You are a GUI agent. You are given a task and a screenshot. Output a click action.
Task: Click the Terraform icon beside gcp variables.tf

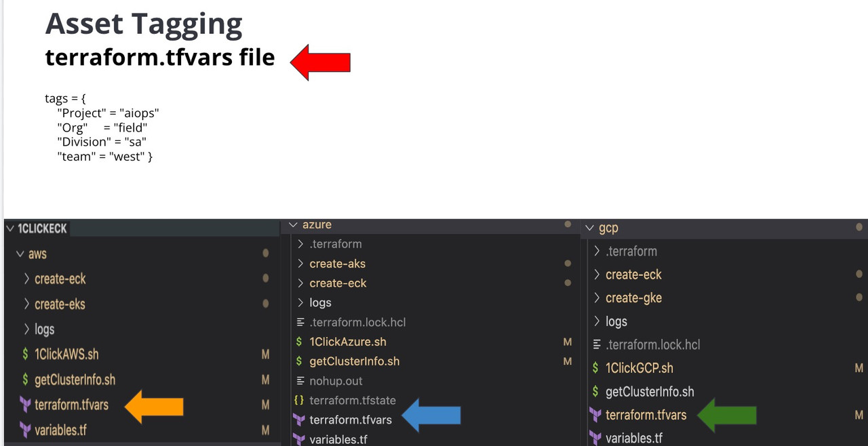tap(595, 438)
